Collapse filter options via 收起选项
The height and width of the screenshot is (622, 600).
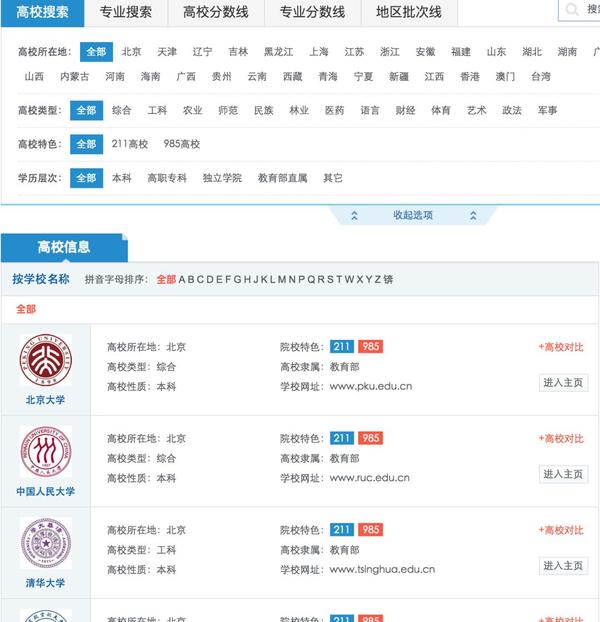point(413,215)
